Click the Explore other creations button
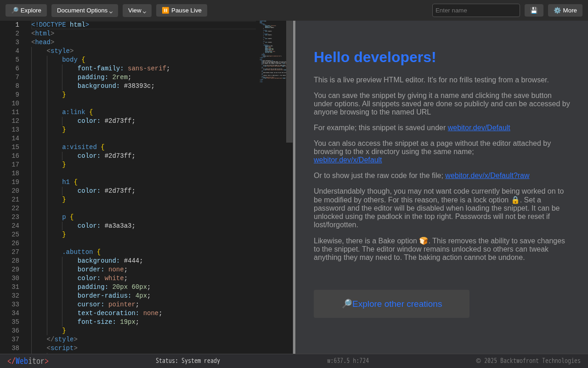This screenshot has width=588, height=368. click(x=397, y=304)
